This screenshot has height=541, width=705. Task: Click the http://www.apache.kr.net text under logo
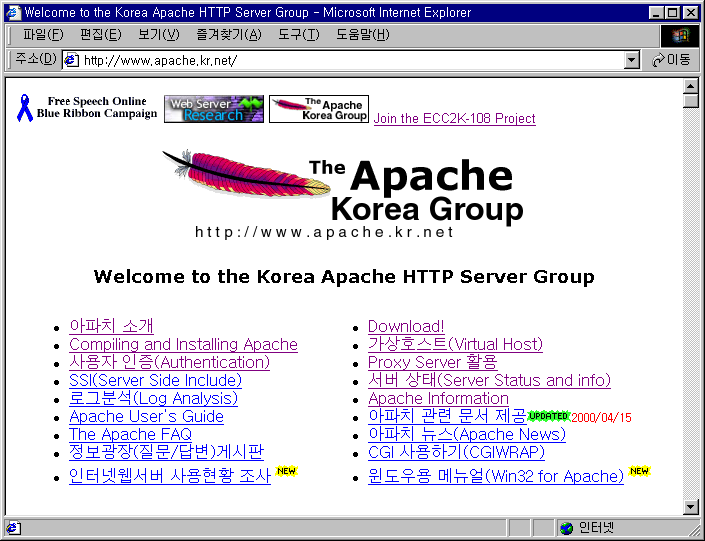pyautogui.click(x=324, y=232)
